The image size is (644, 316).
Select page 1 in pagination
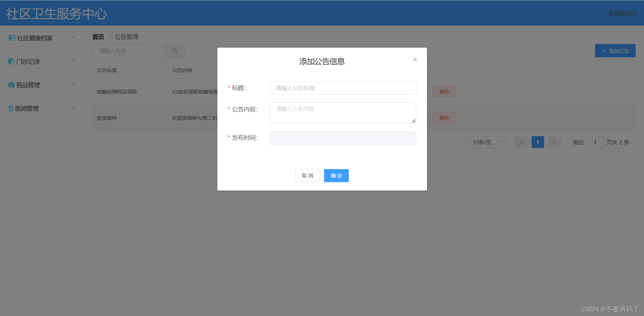538,142
